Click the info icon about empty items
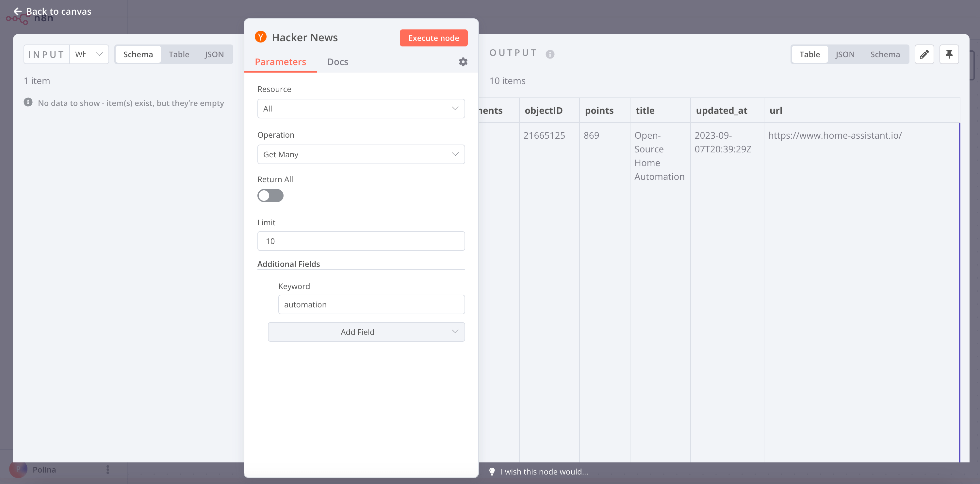The width and height of the screenshot is (980, 484). tap(28, 102)
